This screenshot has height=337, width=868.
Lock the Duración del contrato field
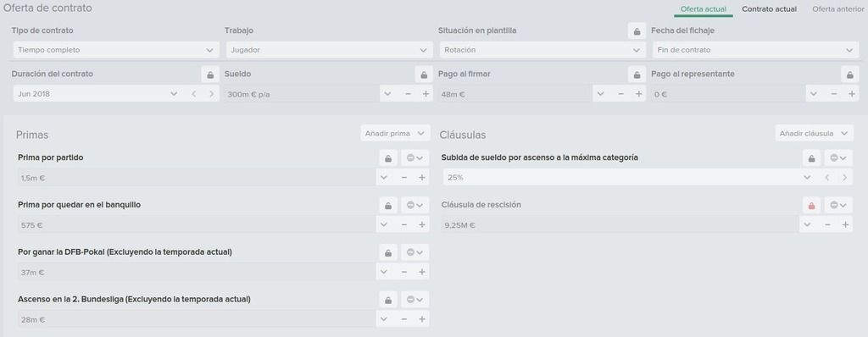(210, 75)
